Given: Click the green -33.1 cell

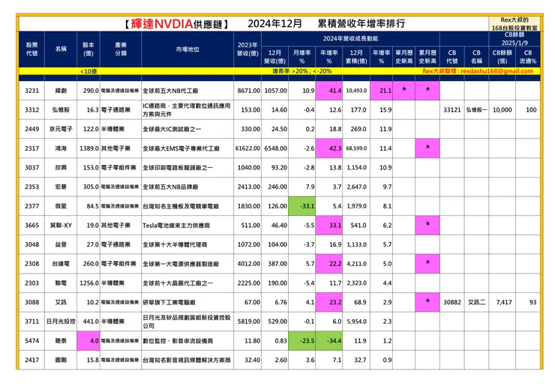Looking at the screenshot, I should click(x=301, y=206).
